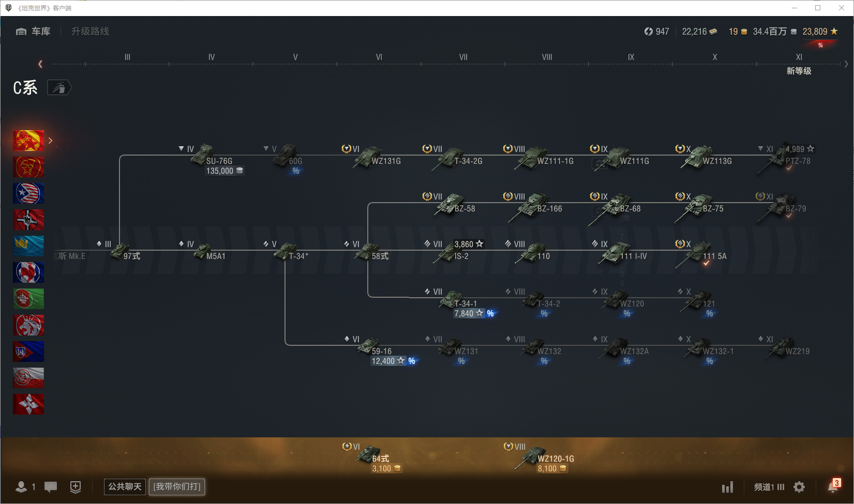Open the statistics bar chart icon
The image size is (854, 504).
tap(728, 487)
